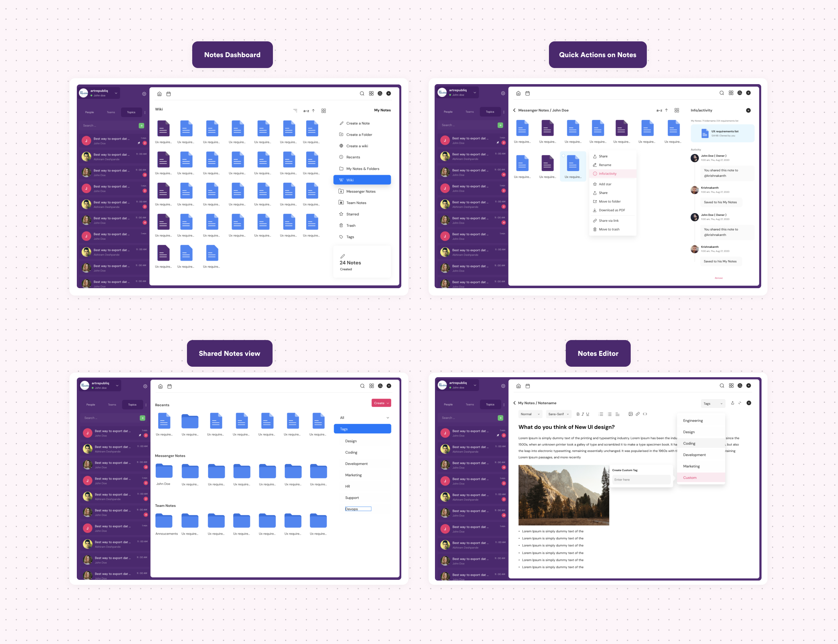Click Create a Folder in My Notes panel
The height and width of the screenshot is (644, 838).
[359, 135]
